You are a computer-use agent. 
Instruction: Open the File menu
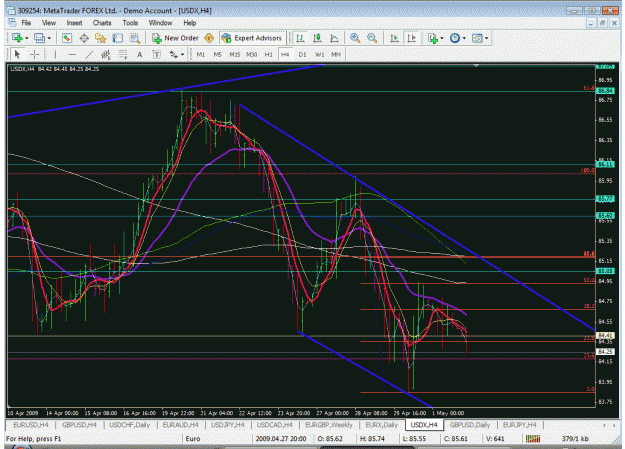point(26,23)
